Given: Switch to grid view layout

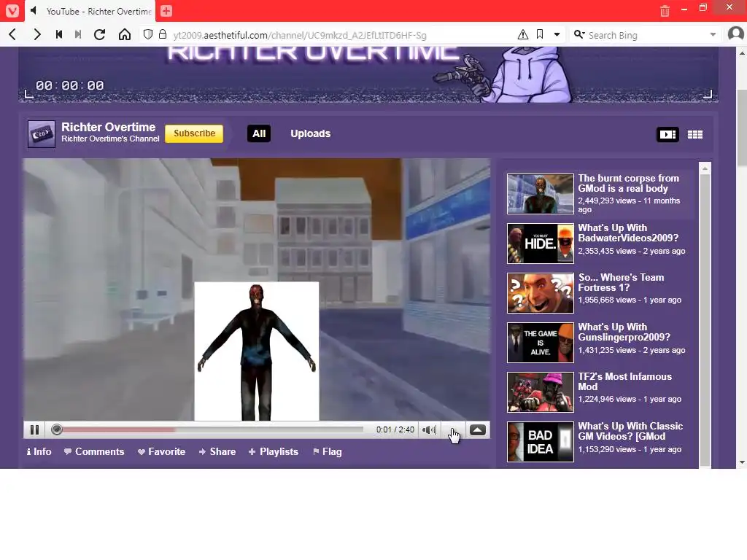Looking at the screenshot, I should (x=695, y=135).
